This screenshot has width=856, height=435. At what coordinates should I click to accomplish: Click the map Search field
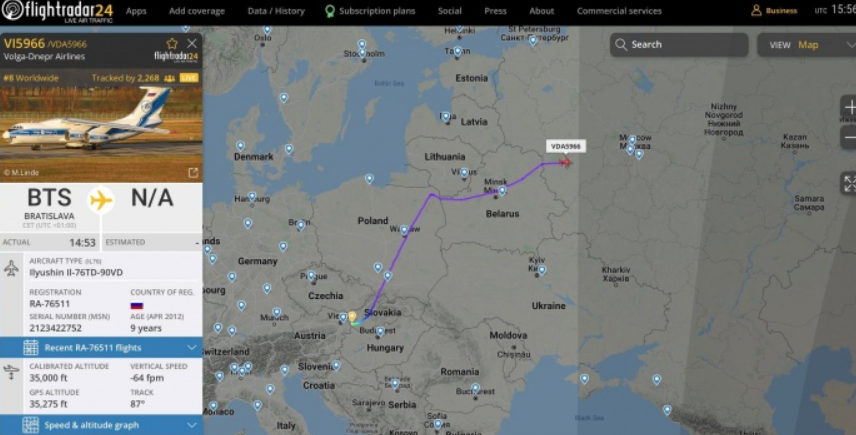(x=679, y=45)
